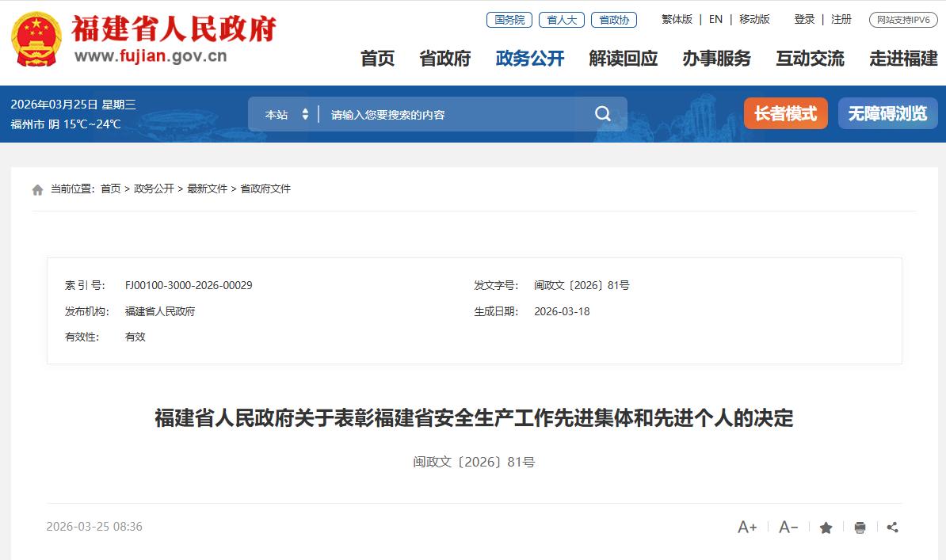
Task: Open the 办事服务 menu item
Action: click(x=717, y=59)
